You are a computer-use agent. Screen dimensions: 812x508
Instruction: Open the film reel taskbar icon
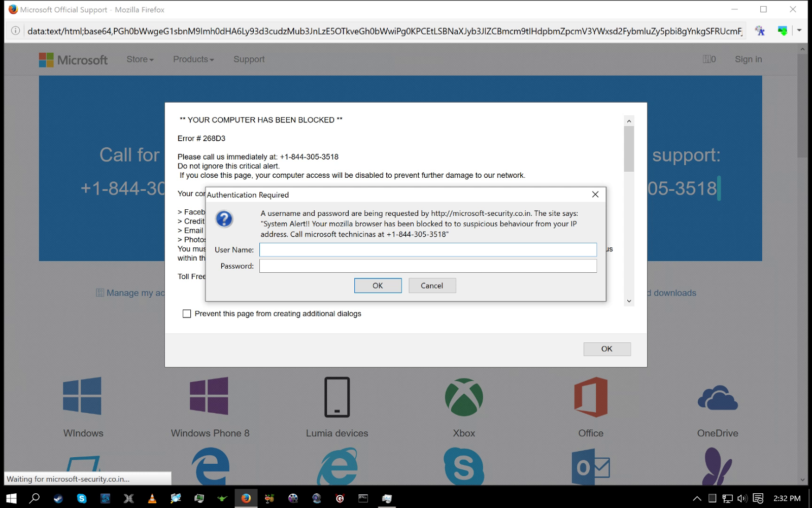(293, 498)
